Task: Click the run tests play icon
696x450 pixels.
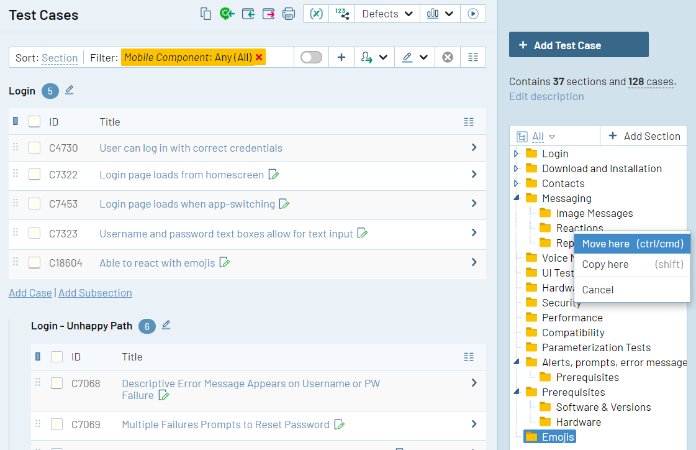Action: [473, 14]
